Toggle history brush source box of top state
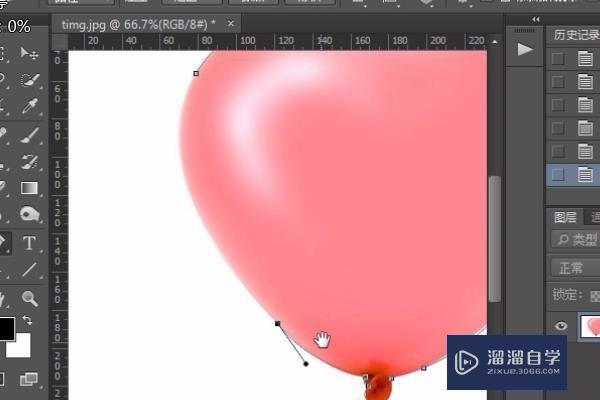The height and width of the screenshot is (400, 600). [558, 59]
